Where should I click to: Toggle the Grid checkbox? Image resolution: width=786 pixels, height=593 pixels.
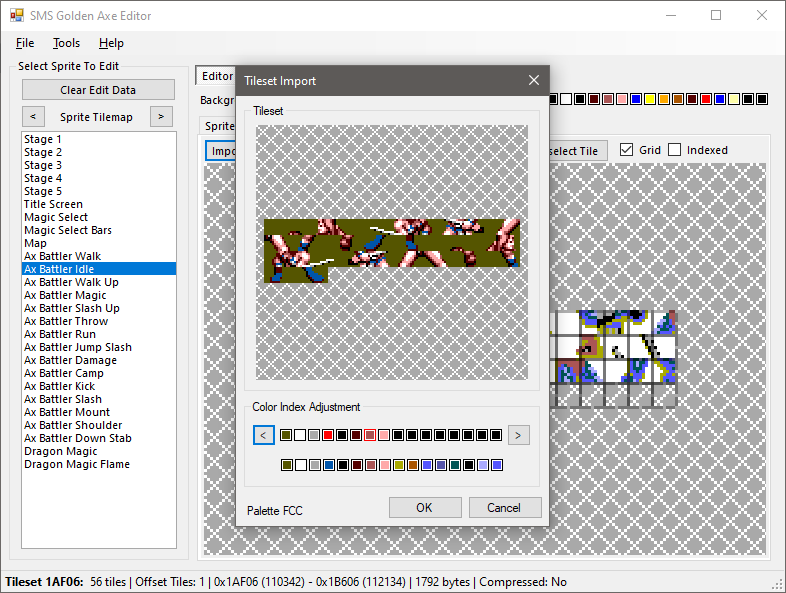[626, 150]
